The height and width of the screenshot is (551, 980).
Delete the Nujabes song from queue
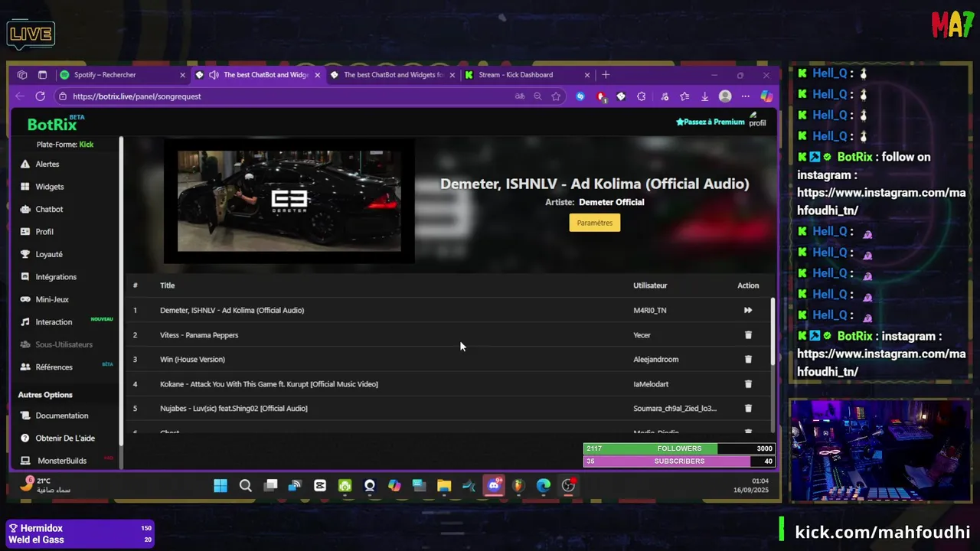click(748, 409)
